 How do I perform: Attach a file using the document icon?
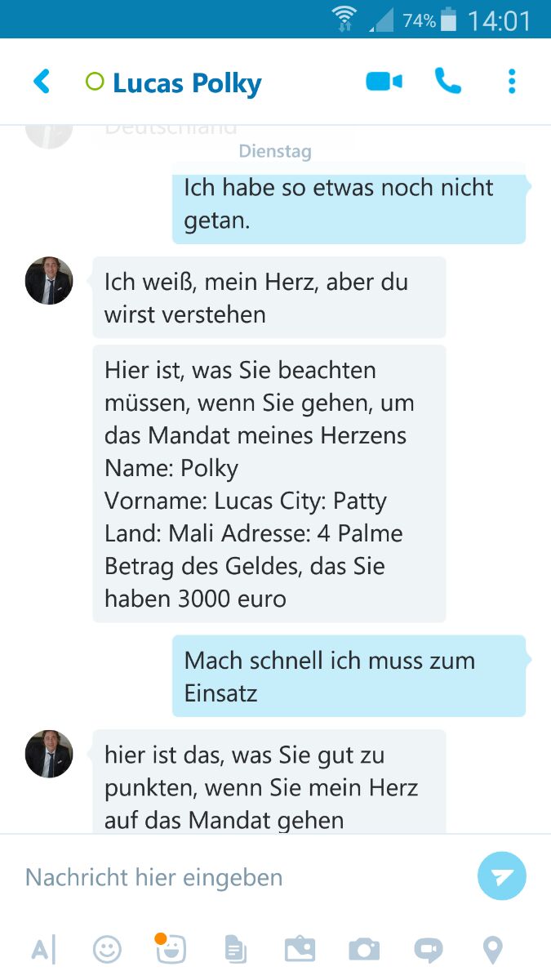tap(235, 949)
